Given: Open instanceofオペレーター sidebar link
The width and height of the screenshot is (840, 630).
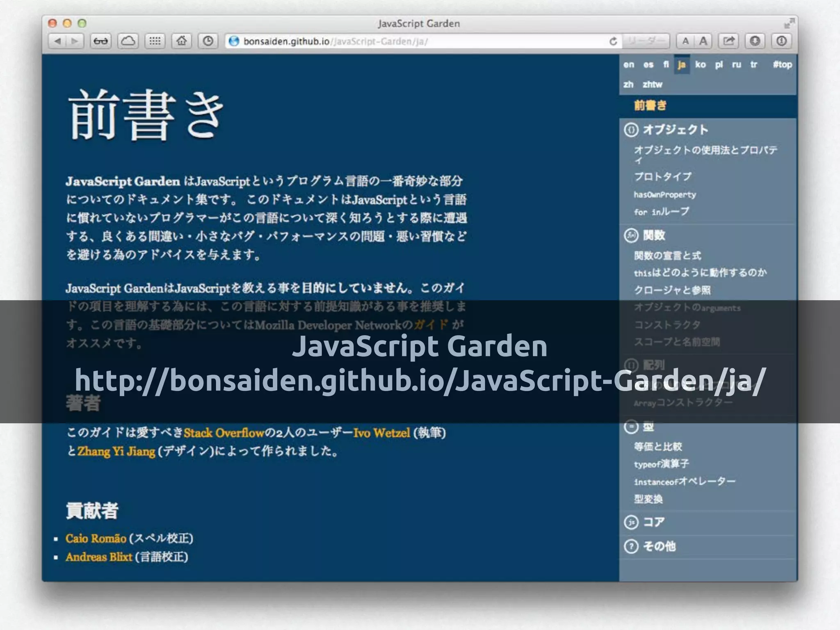Looking at the screenshot, I should point(685,481).
